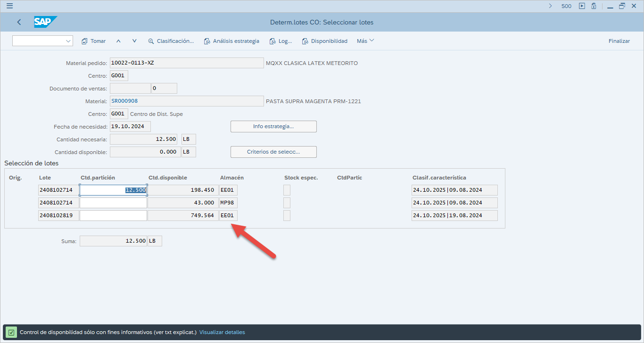
Task: Click the down arrow toolbar icon
Action: click(x=134, y=41)
